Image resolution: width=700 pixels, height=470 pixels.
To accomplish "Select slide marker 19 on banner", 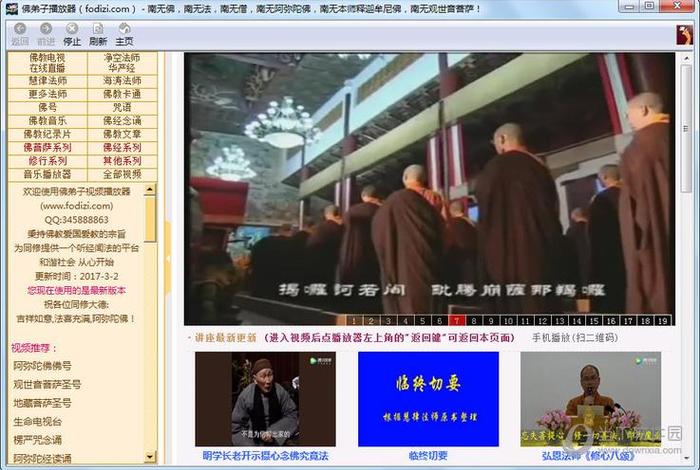I will (662, 320).
